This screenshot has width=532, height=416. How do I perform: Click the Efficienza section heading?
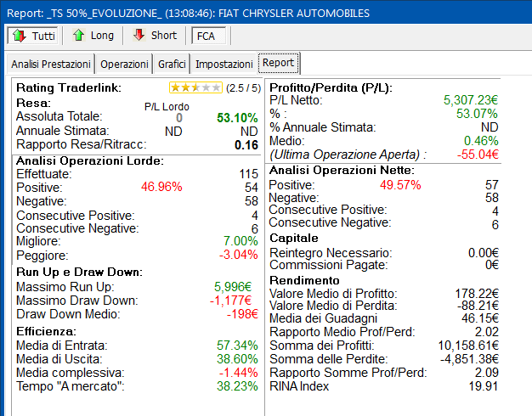tap(46, 331)
